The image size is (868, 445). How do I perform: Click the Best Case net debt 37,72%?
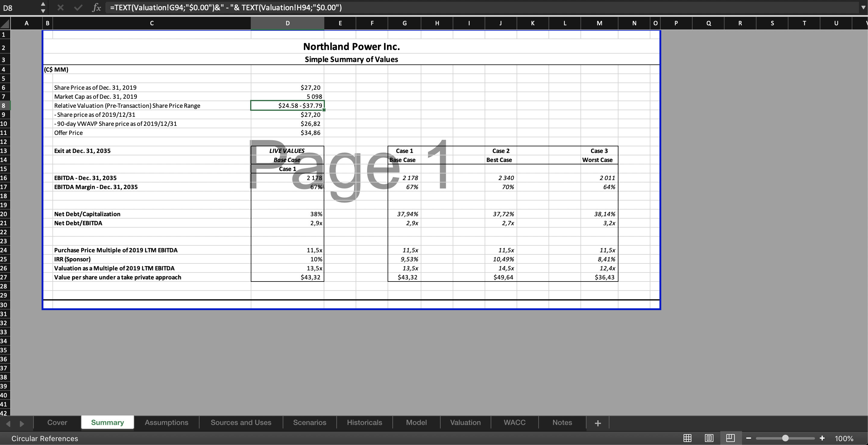pos(503,214)
